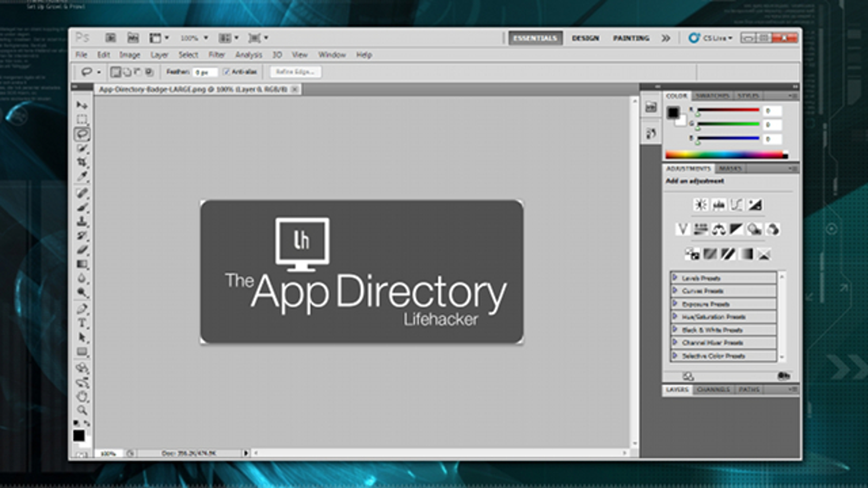This screenshot has height=488, width=868.
Task: Add a Levels adjustment layer
Action: [719, 204]
